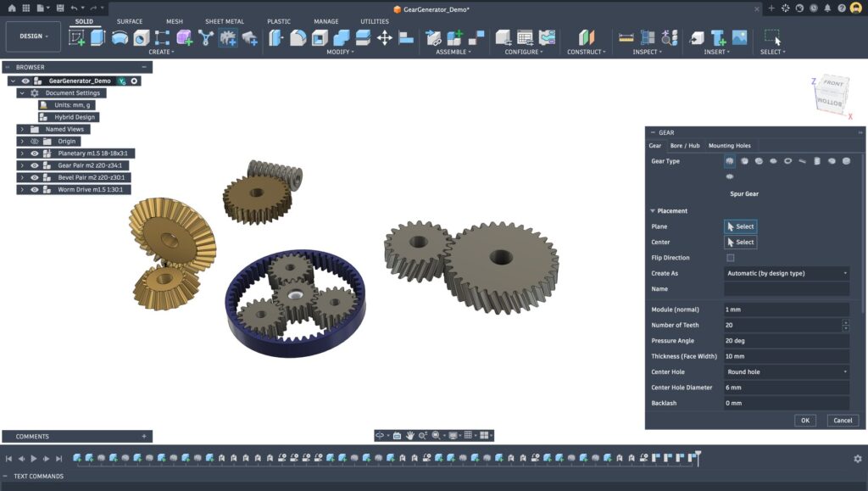The height and width of the screenshot is (491, 868).
Task: Open the MODIFY dropdown menu
Action: [x=340, y=52]
